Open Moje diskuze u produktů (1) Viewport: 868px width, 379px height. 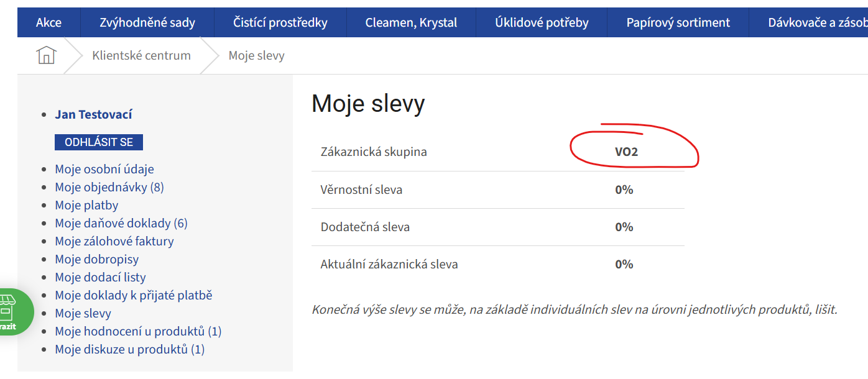coord(129,349)
